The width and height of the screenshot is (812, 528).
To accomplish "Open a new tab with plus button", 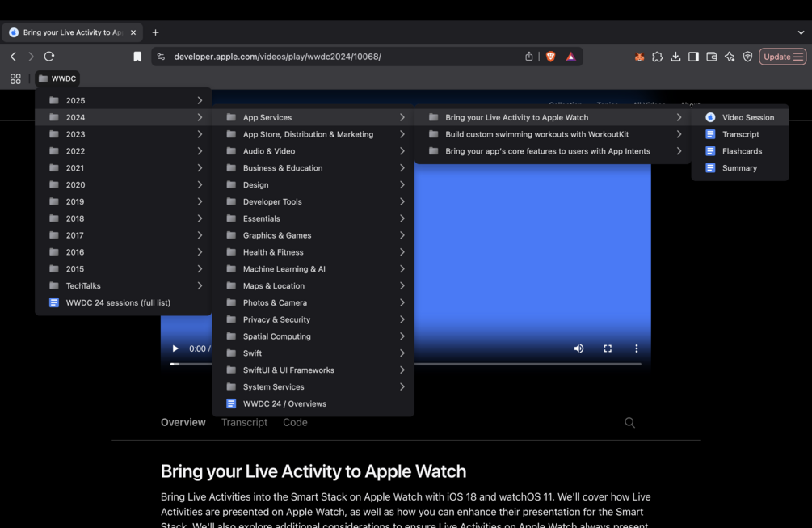I will 155,32.
